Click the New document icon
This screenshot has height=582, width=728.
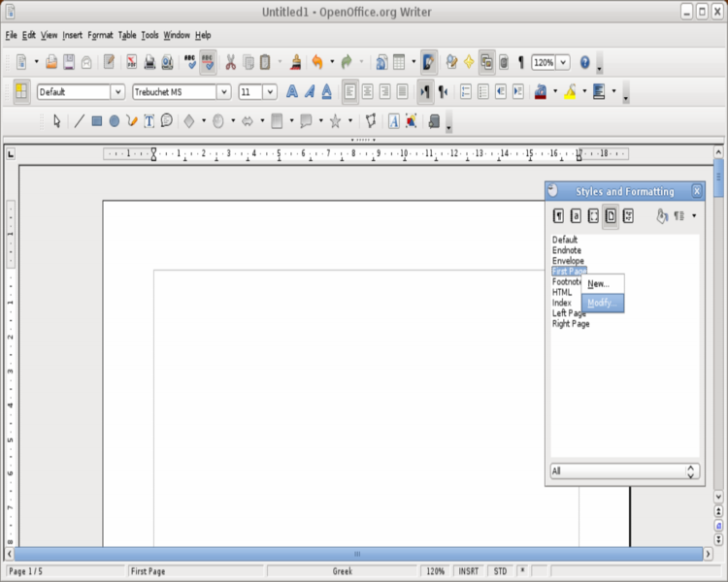[21, 62]
